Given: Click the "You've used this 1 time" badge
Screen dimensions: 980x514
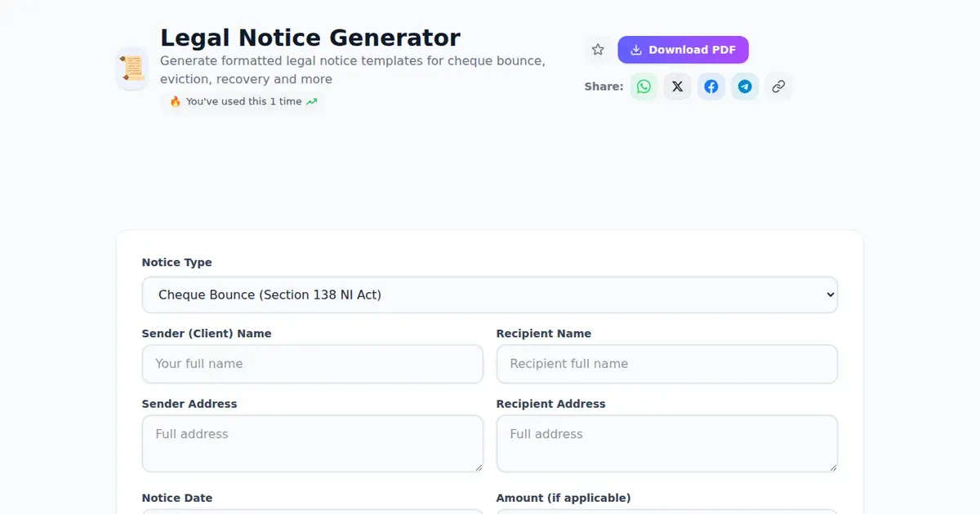Looking at the screenshot, I should click(243, 102).
